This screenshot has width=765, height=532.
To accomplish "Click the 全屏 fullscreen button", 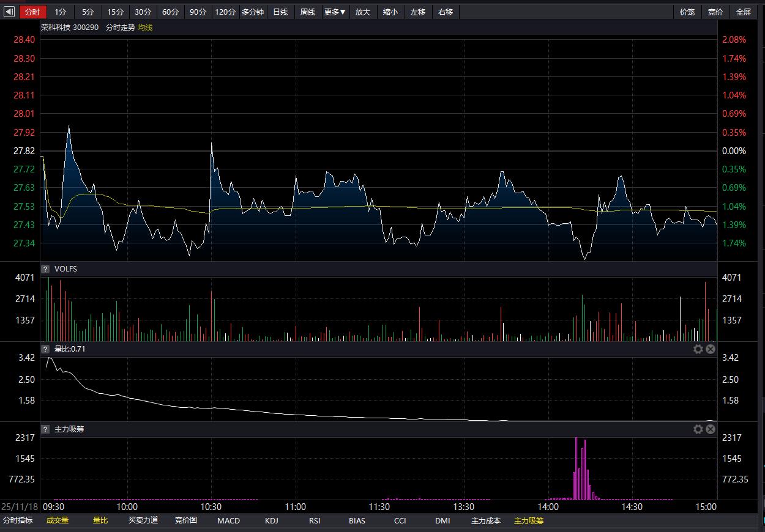I will [743, 12].
